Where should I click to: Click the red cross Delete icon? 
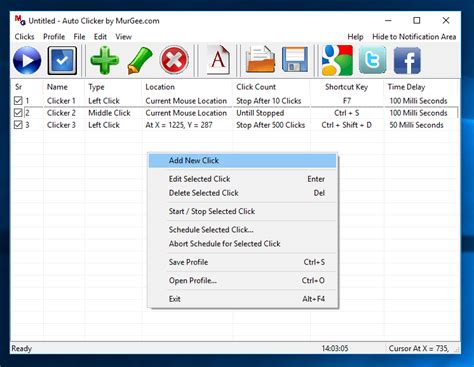coord(174,60)
